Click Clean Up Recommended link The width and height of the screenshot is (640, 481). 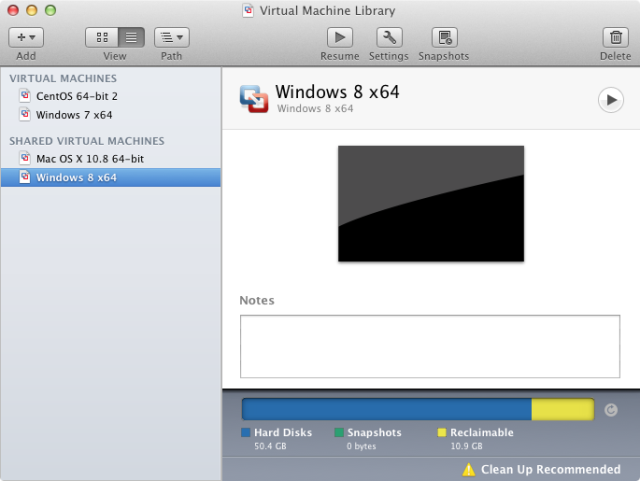point(551,470)
